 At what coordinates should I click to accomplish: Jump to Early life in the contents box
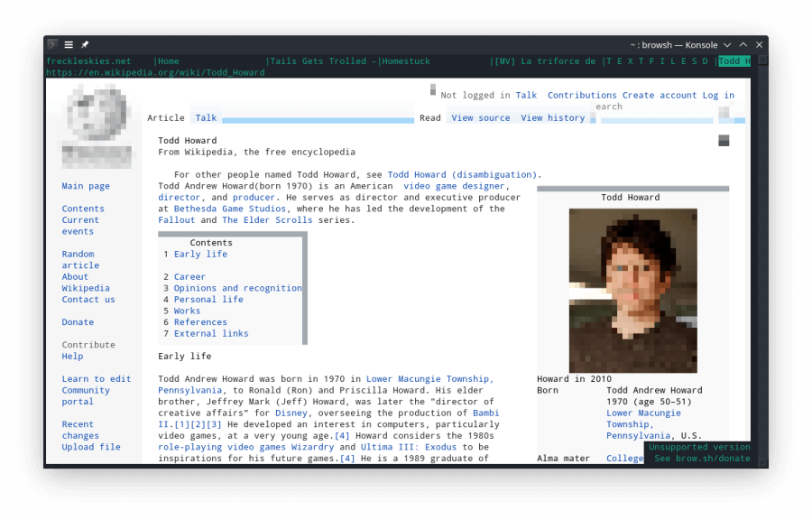pos(200,255)
